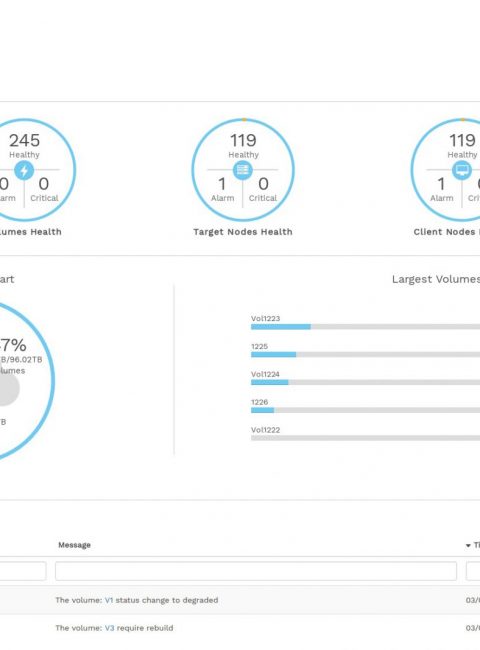Select the Vol1222 label
Viewport: 480px width, 650px height.
(x=265, y=429)
